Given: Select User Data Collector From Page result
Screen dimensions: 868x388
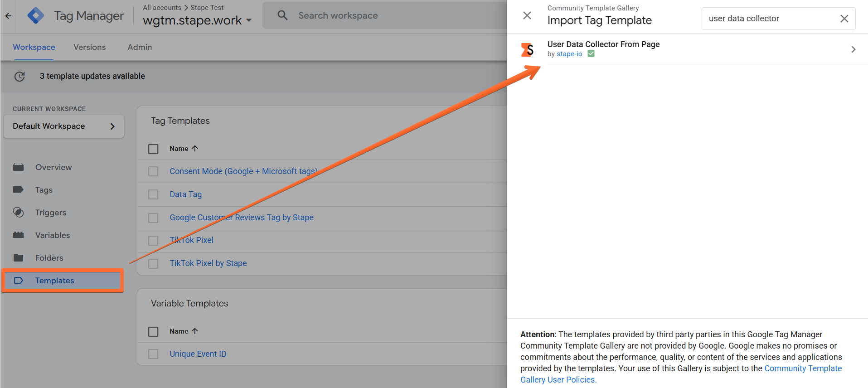Looking at the screenshot, I should point(687,49).
